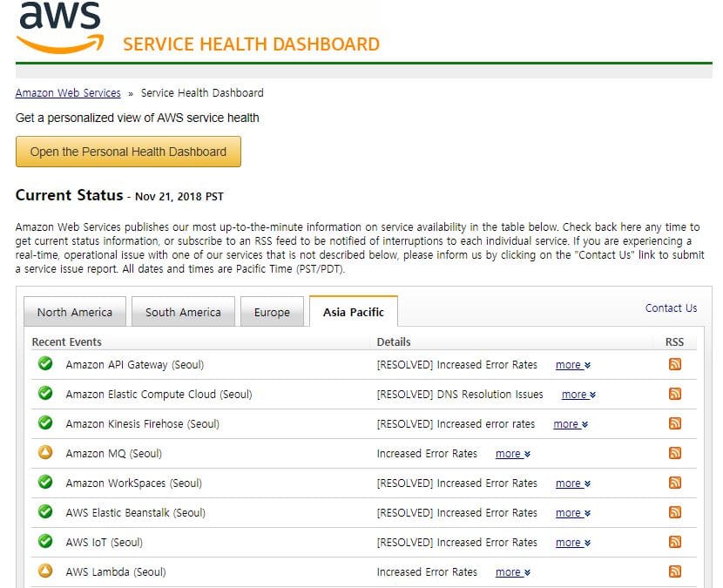Click the '[RESOLVED] DNS Resolution Issues' detail text
The height and width of the screenshot is (588, 723).
click(460, 395)
